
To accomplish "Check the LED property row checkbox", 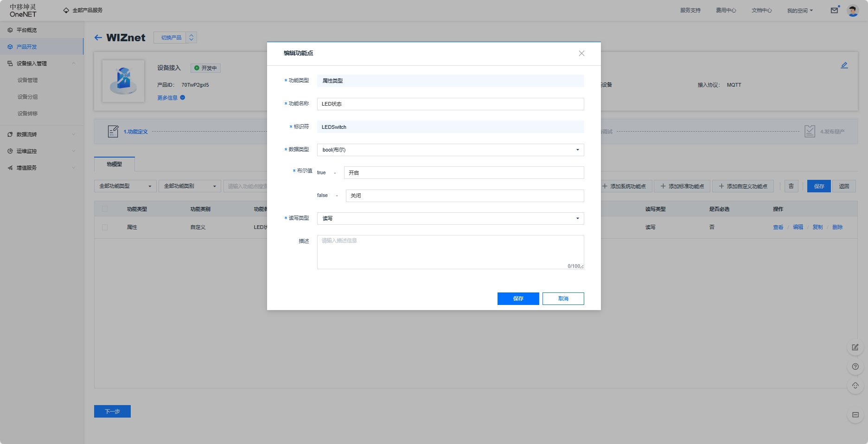I will [105, 227].
